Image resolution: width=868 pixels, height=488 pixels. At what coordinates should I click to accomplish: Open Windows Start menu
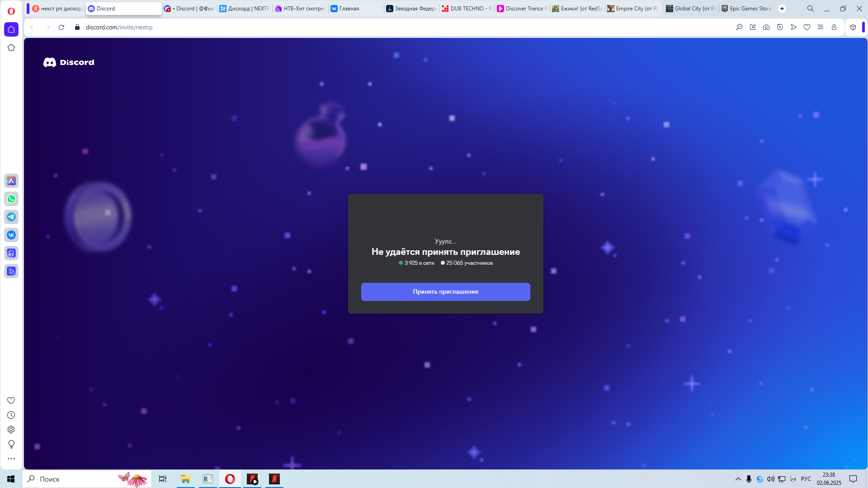(x=11, y=479)
